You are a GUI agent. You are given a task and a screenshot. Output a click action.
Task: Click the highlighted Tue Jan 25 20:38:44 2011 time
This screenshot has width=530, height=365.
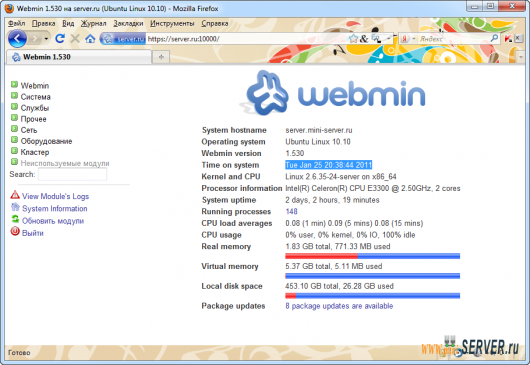[x=329, y=165]
